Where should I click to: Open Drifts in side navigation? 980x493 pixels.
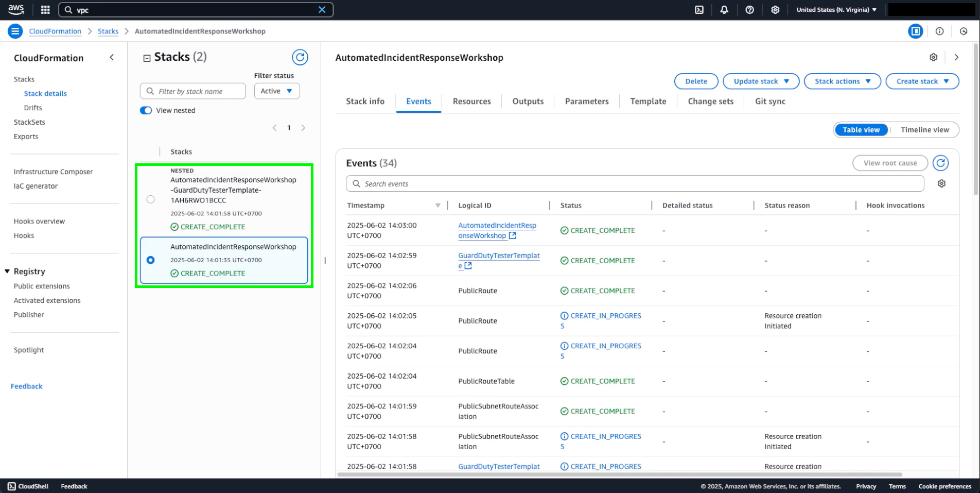tap(33, 108)
